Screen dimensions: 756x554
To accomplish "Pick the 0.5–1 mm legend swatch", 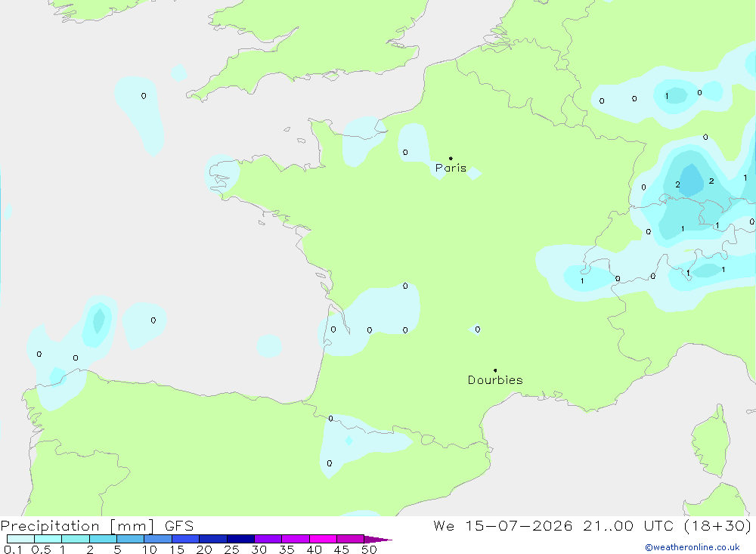I will [x=48, y=539].
